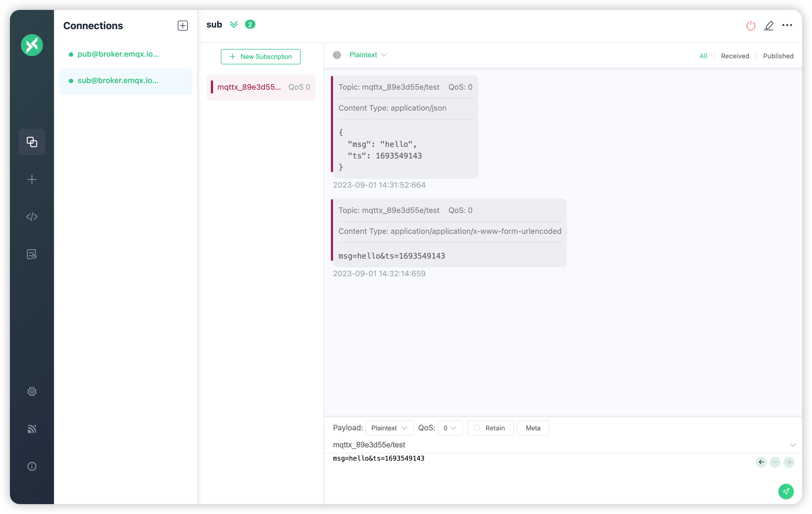Send the message with the paper plane icon
Viewport: 812px width, 514px height.
(786, 491)
